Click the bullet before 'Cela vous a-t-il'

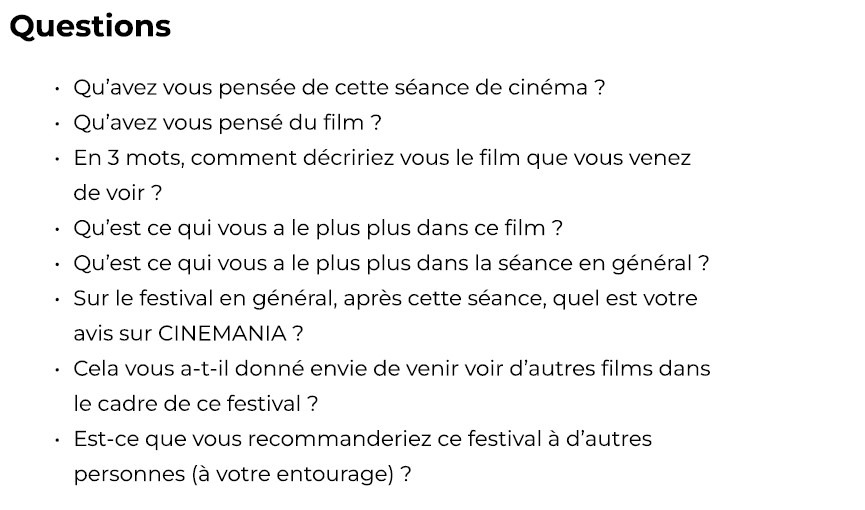(58, 370)
